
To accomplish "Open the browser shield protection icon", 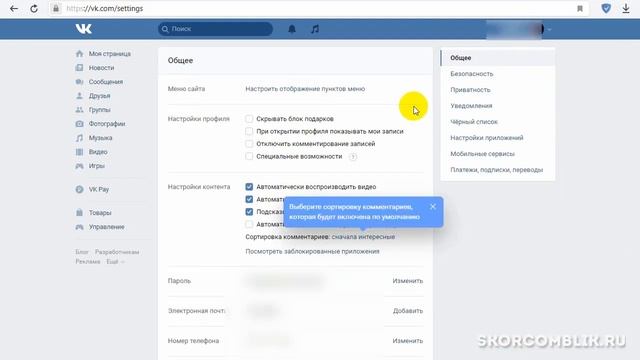I will pos(606,8).
